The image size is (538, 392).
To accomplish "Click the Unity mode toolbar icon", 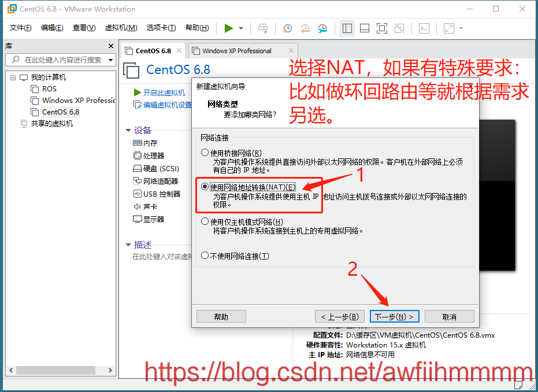I will 399,28.
